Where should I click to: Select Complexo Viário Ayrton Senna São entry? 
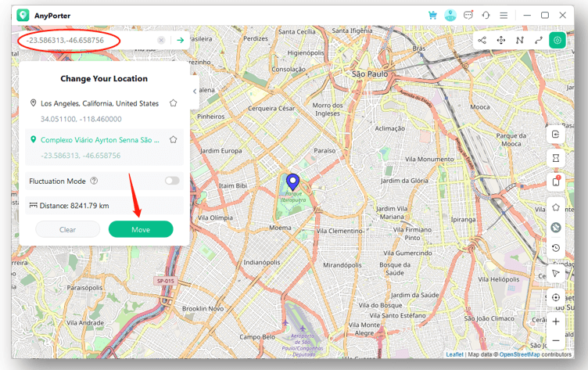point(100,140)
